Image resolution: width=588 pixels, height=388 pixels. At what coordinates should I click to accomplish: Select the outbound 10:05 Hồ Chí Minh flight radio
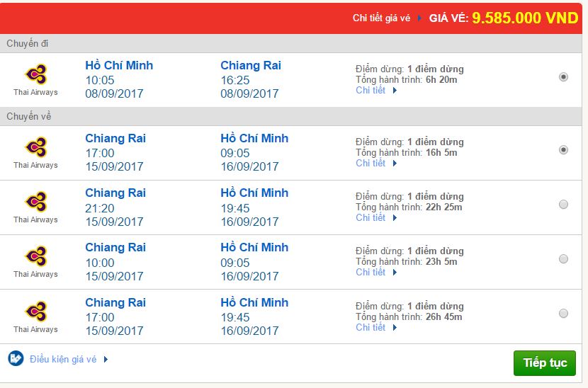pyautogui.click(x=563, y=77)
